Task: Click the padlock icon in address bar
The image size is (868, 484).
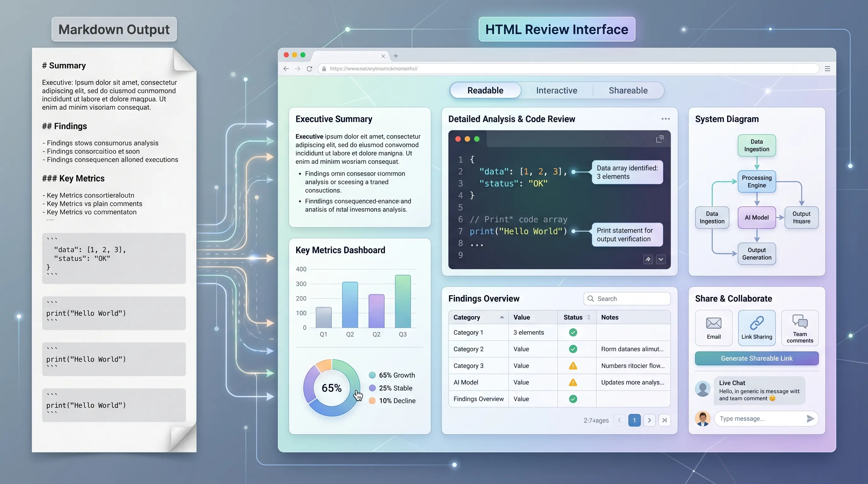Action: click(324, 69)
